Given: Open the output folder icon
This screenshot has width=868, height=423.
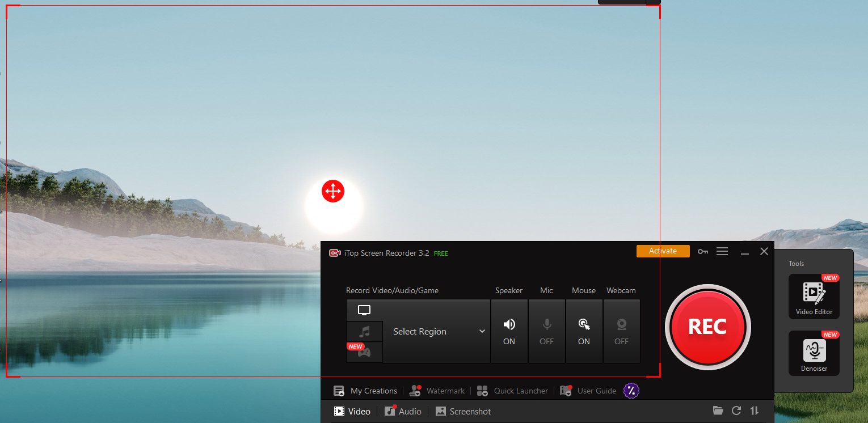Looking at the screenshot, I should click(x=718, y=411).
